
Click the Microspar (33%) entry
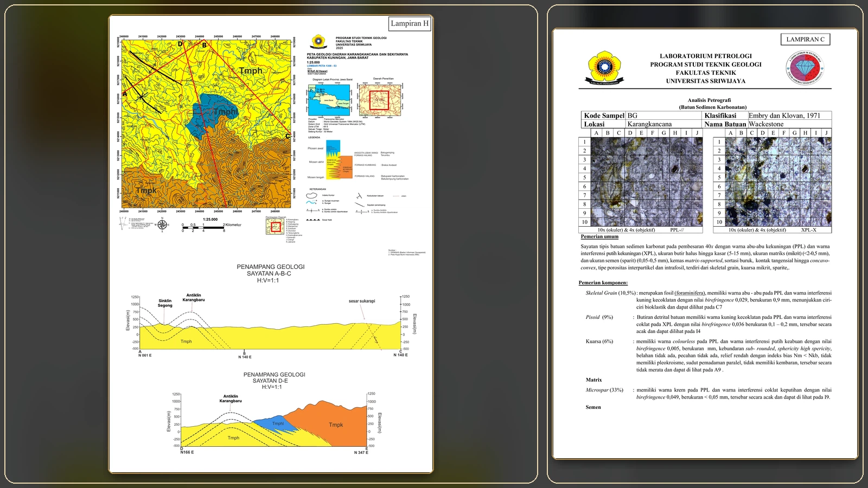point(604,390)
